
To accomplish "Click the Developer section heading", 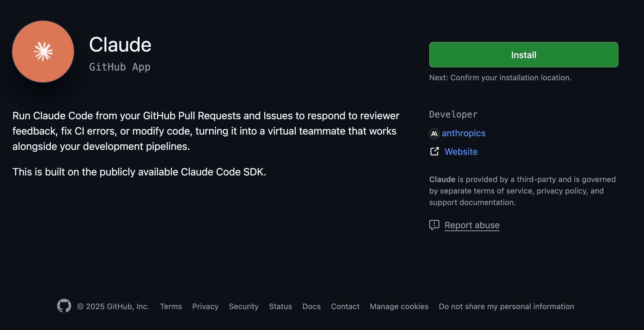I will coord(453,114).
